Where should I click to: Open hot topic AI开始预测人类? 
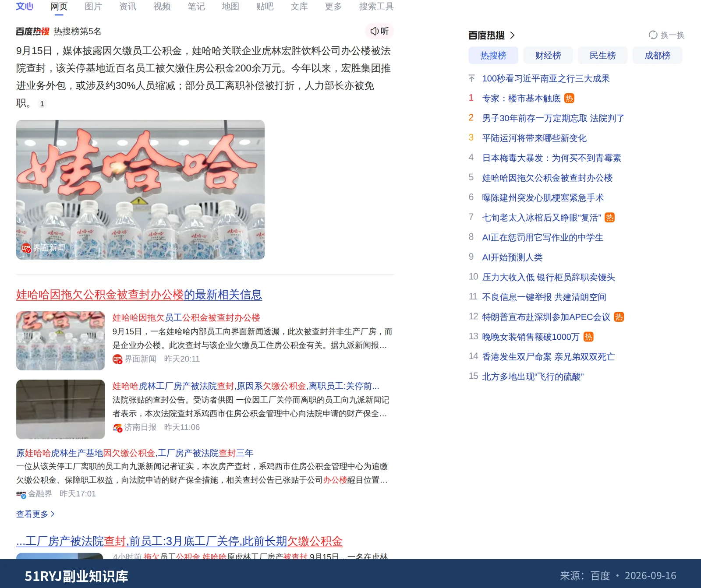pyautogui.click(x=512, y=257)
